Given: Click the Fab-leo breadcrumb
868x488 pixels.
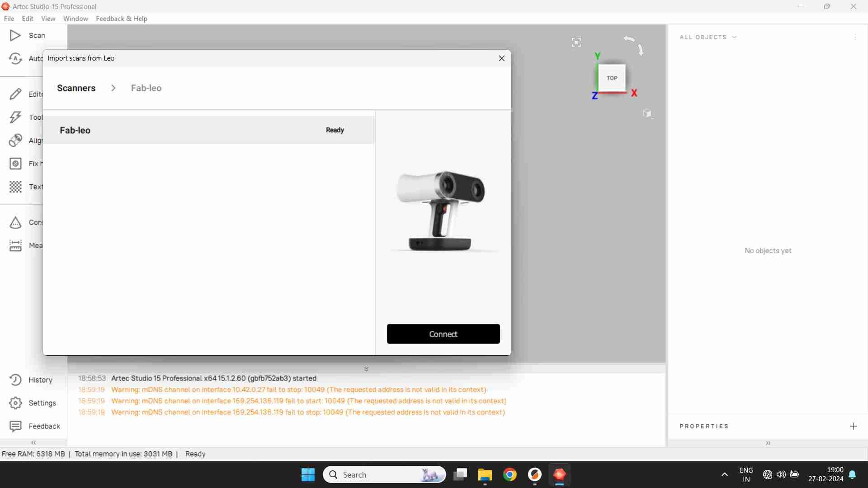Looking at the screenshot, I should click(x=146, y=88).
